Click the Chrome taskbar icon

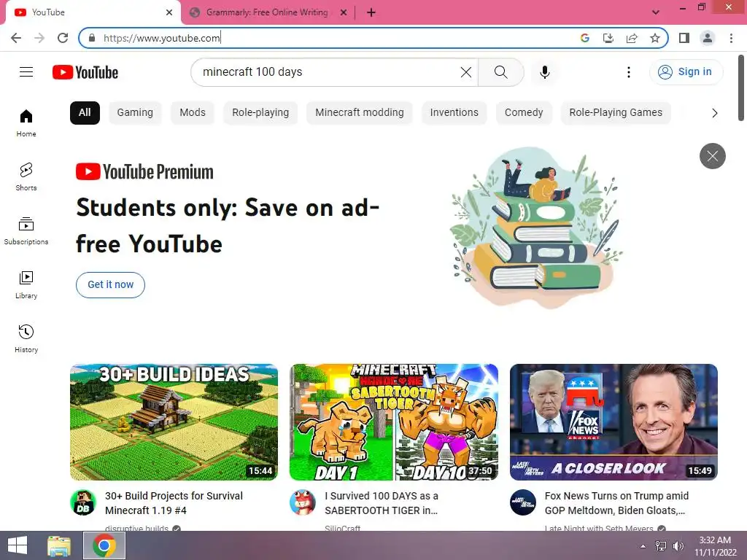(x=104, y=545)
